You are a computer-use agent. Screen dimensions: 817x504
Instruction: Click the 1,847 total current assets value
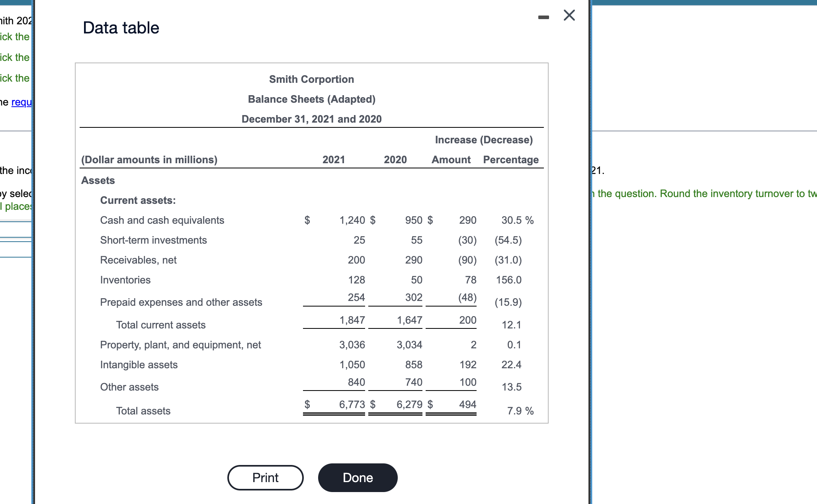pyautogui.click(x=352, y=320)
